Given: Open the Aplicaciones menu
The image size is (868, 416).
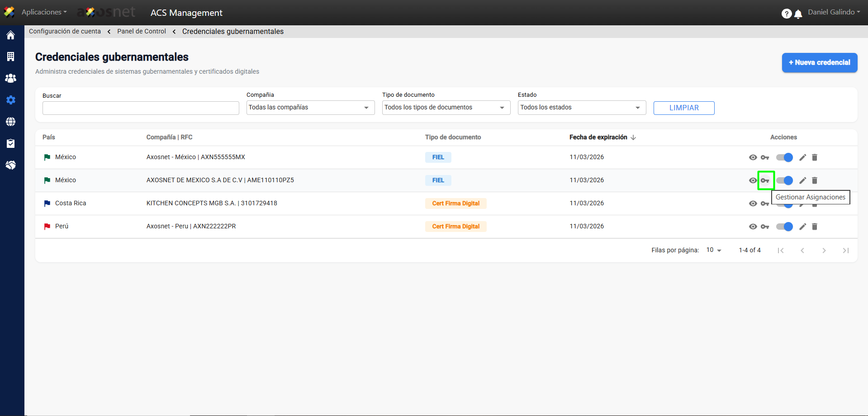Looking at the screenshot, I should (44, 12).
